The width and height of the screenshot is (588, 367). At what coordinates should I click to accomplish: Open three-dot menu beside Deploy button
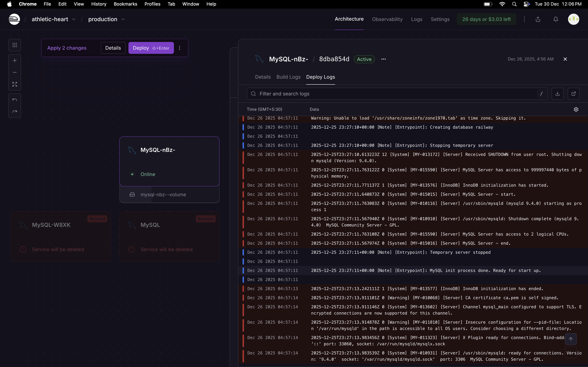[x=180, y=48]
